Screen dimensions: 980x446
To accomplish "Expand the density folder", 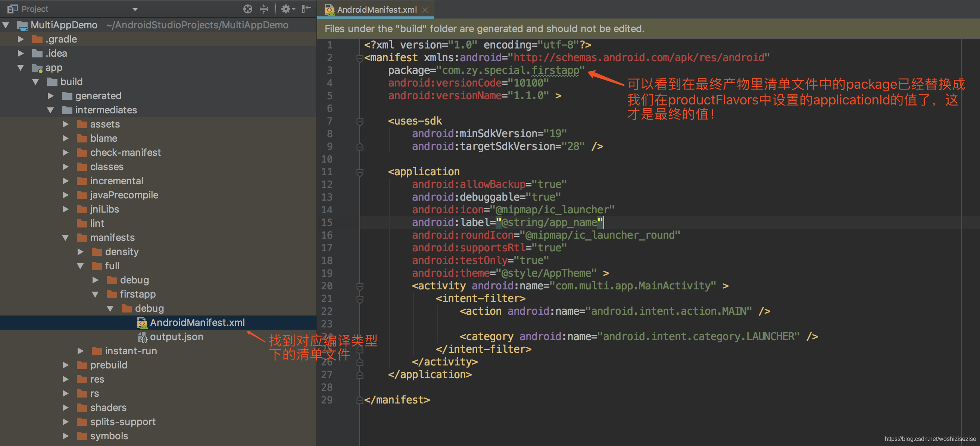I will pos(80,252).
